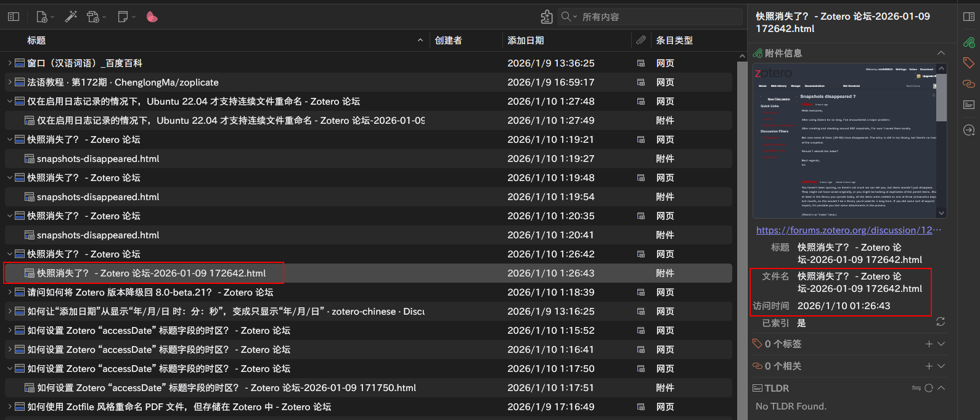Collapse the 快照消失了 row added 1:26:42
Viewport: 980px width, 420px height.
coord(10,254)
